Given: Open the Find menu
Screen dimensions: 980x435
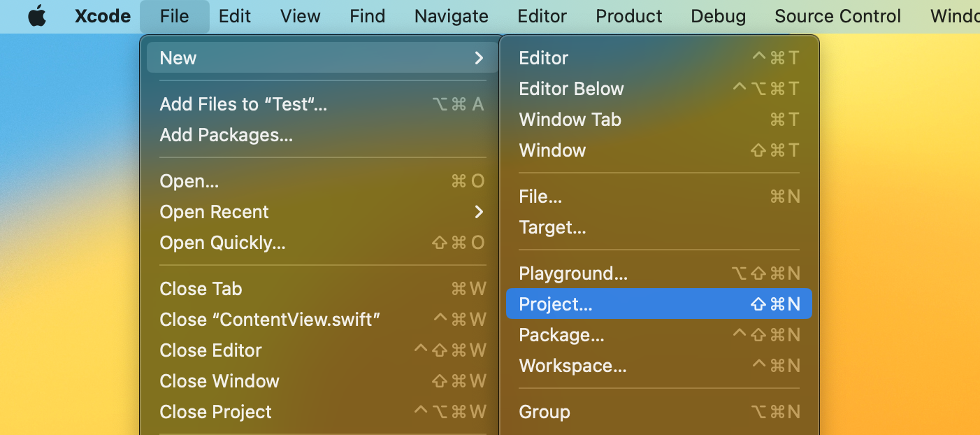Looking at the screenshot, I should click(368, 16).
